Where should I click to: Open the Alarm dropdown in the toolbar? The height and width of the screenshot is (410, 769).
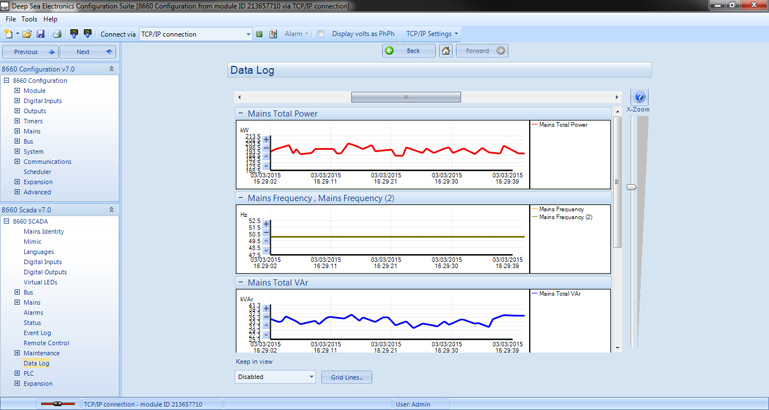pyautogui.click(x=297, y=34)
